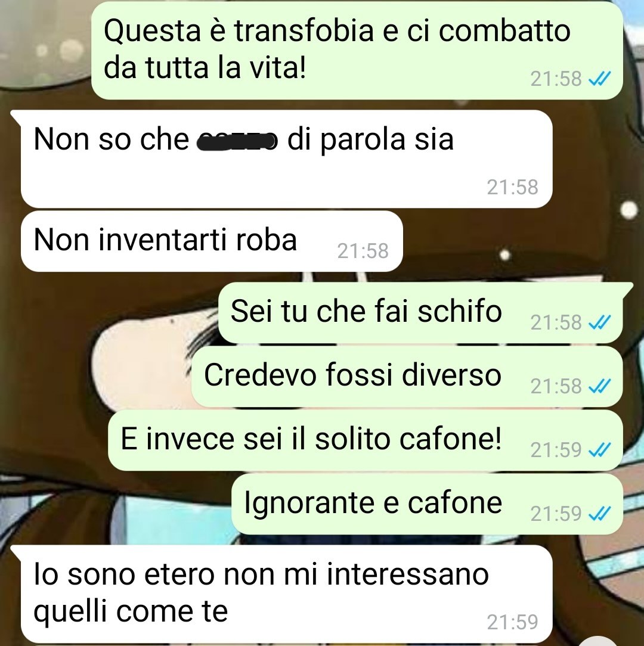Select the 'Questa è transfobia e ci combatto' message bubble

click(357, 50)
